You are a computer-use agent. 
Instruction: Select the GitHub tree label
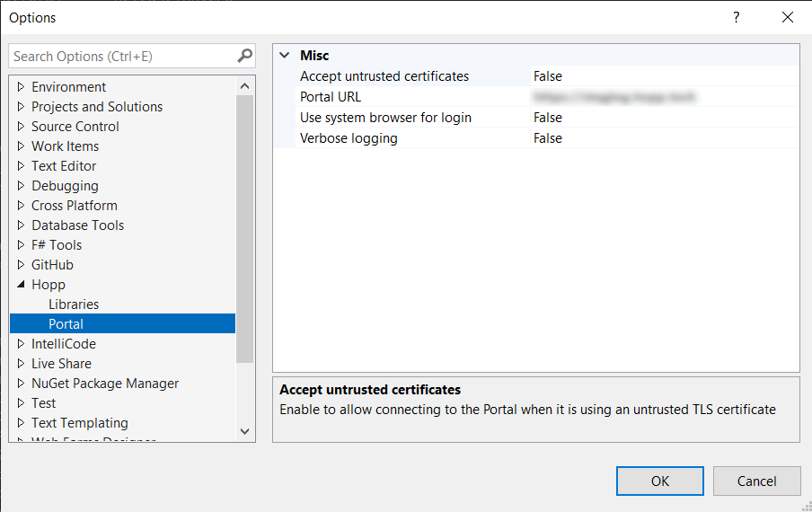point(52,265)
